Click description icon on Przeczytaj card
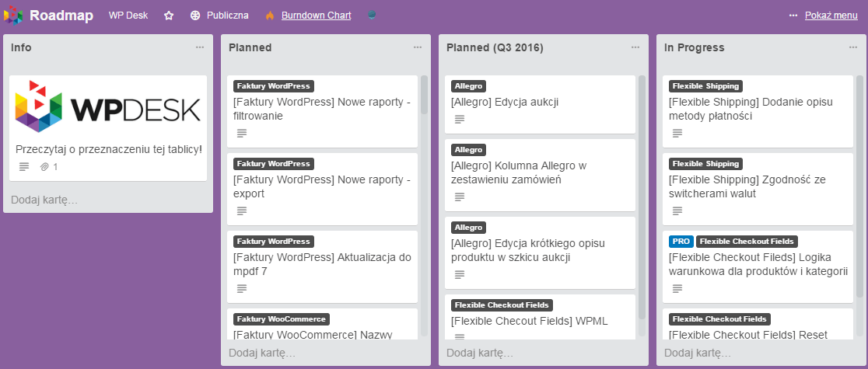Viewport: 868px width, 369px height. (x=24, y=166)
